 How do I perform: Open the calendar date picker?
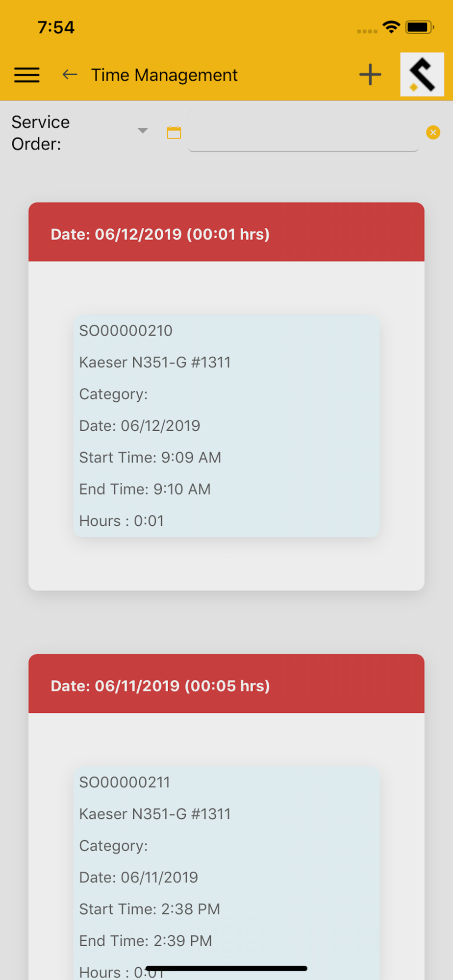(x=174, y=132)
